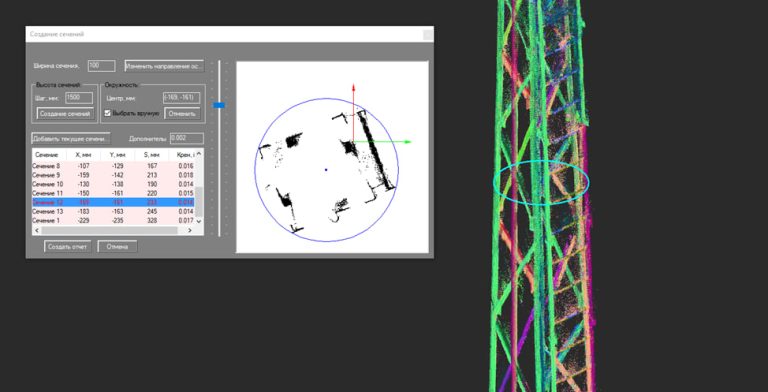Screen dimensions: 768x392
Task: Select the 'Сечение 9' row
Action: 113,175
